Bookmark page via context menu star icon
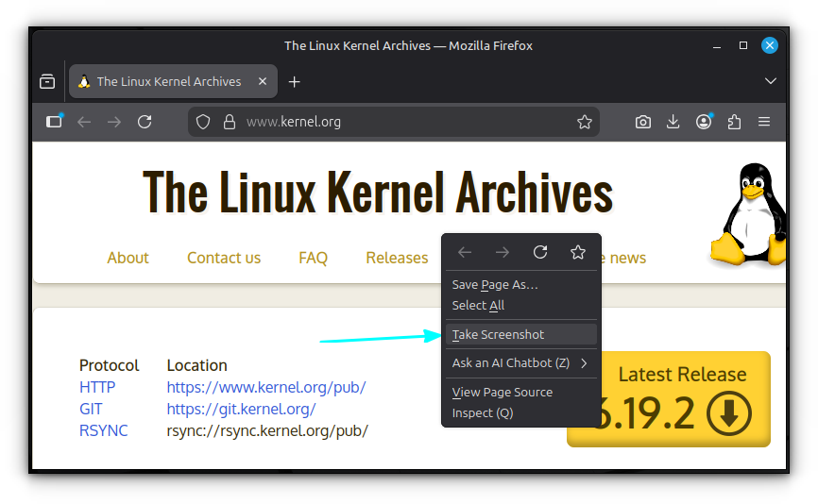 point(578,252)
